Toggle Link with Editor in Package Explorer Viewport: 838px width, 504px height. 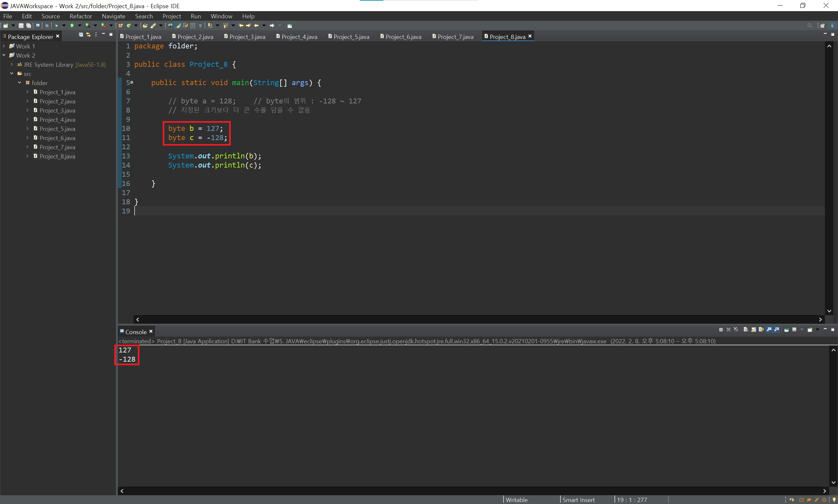pos(88,35)
